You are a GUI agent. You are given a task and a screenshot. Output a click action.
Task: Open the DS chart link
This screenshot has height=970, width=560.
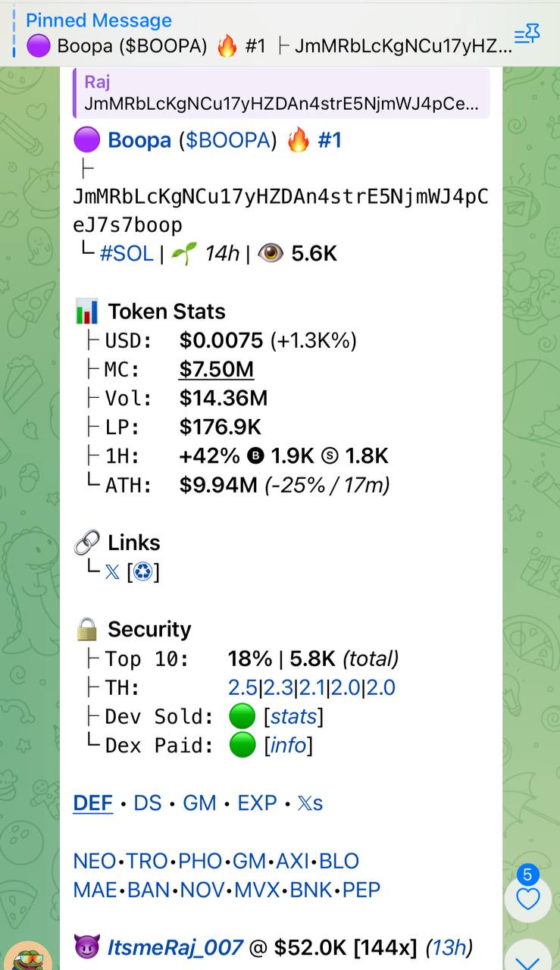pyautogui.click(x=148, y=803)
